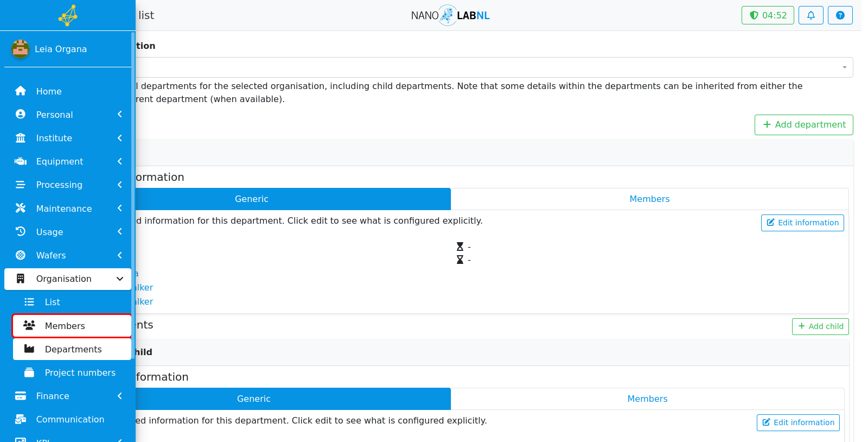868x442 pixels.
Task: Edit information for the child department
Action: (x=798, y=422)
